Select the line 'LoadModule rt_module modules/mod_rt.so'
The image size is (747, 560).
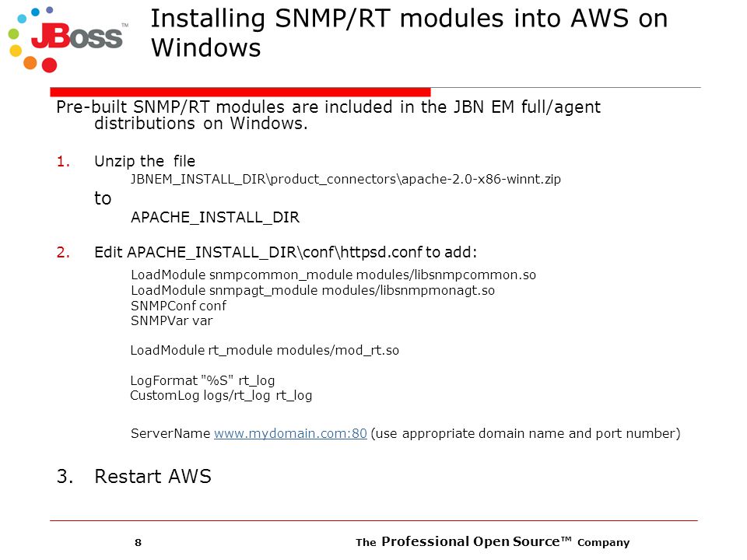pos(265,351)
